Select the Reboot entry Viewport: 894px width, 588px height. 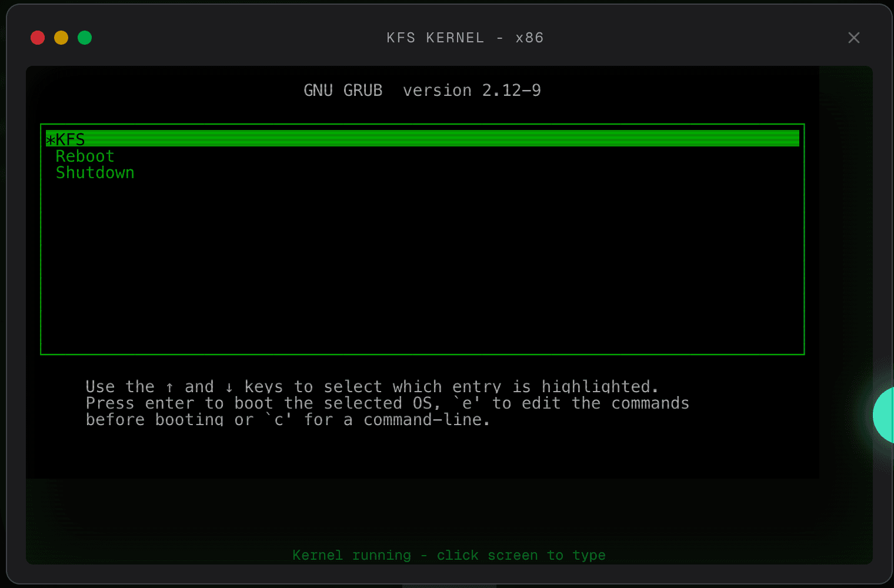(85, 156)
